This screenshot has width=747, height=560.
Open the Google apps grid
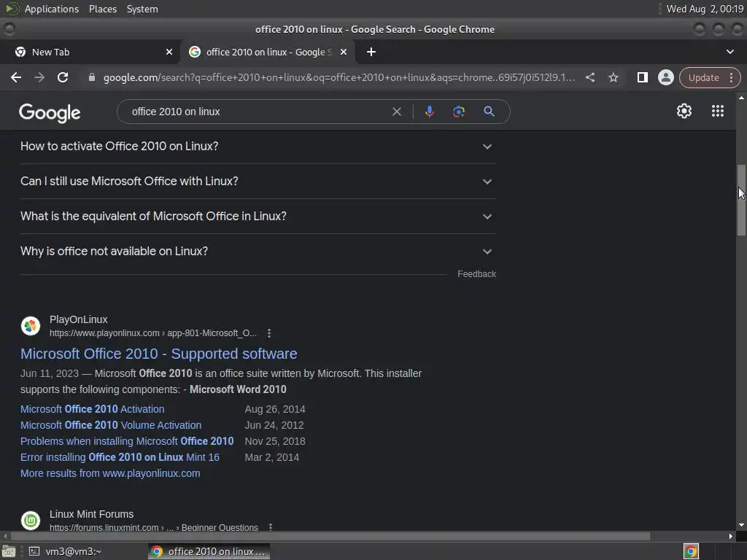(x=718, y=111)
